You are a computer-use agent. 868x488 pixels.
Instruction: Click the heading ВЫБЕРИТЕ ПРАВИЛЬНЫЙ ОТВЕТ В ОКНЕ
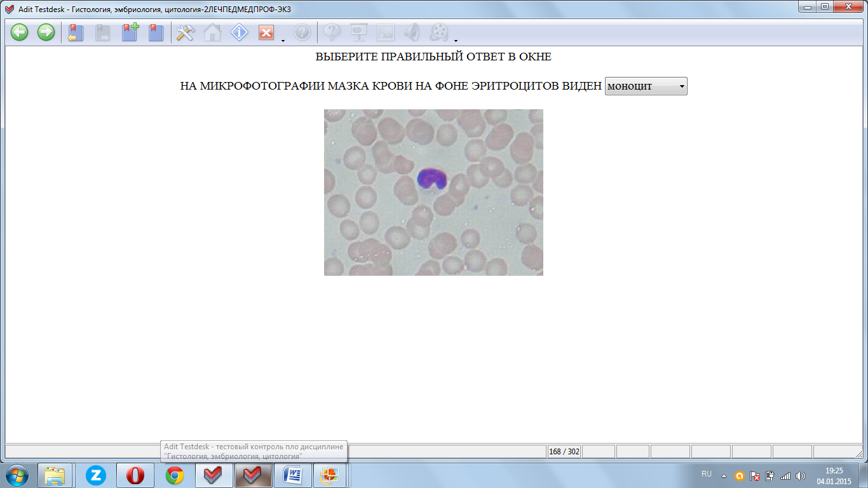pos(433,57)
